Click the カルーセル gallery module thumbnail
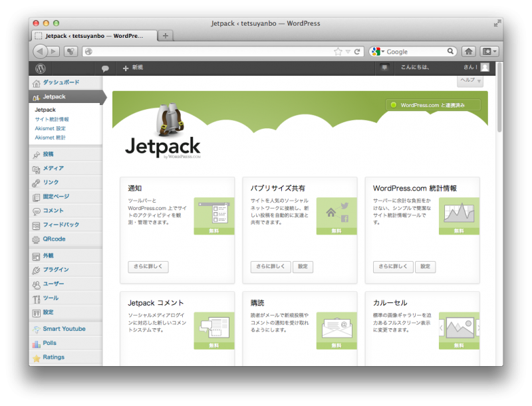 459,330
